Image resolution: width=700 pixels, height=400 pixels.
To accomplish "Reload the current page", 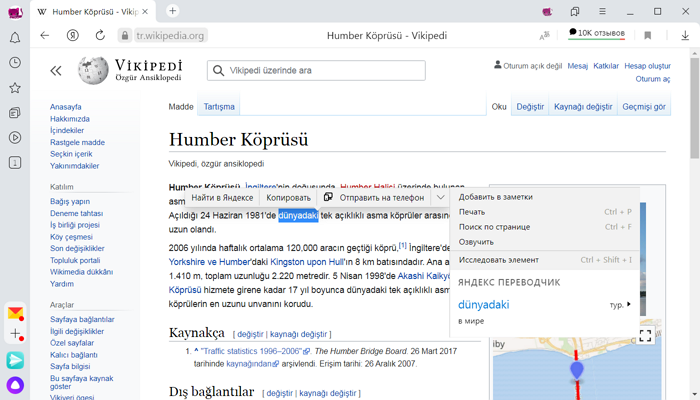I will 100,35.
